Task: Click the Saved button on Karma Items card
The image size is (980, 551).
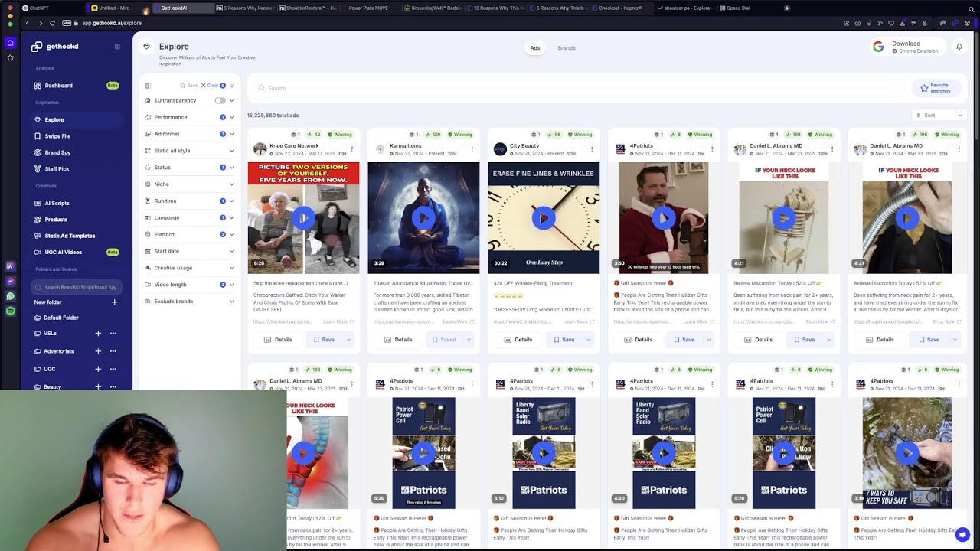Action: coord(443,340)
